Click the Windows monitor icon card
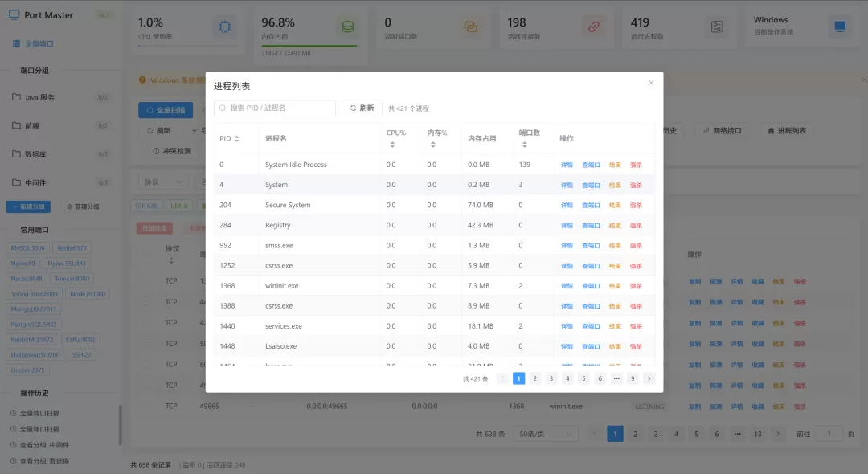Image resolution: width=868 pixels, height=474 pixels. (840, 27)
